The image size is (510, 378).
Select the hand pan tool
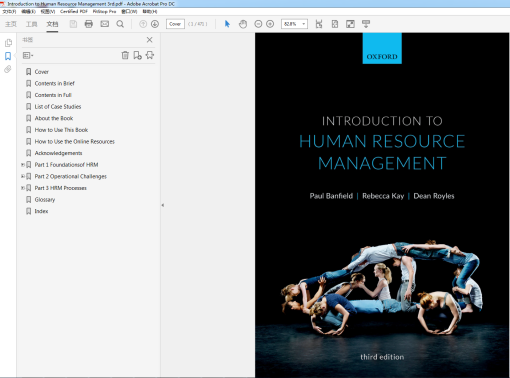click(243, 24)
